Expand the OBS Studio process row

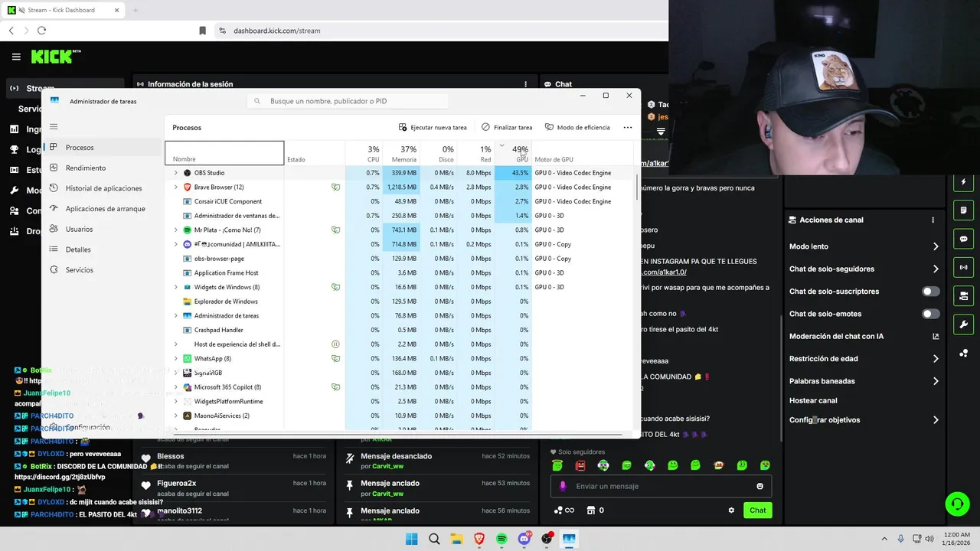pos(176,173)
